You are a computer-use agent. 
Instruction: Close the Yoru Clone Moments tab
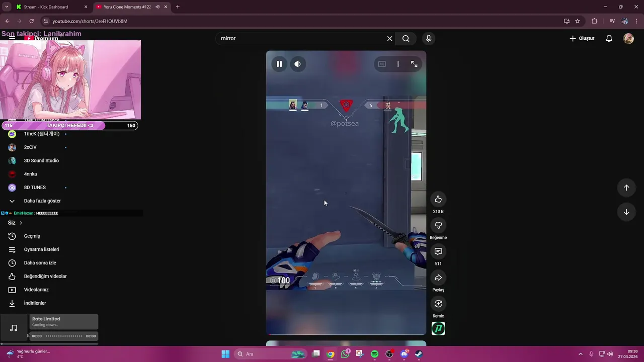[166, 7]
